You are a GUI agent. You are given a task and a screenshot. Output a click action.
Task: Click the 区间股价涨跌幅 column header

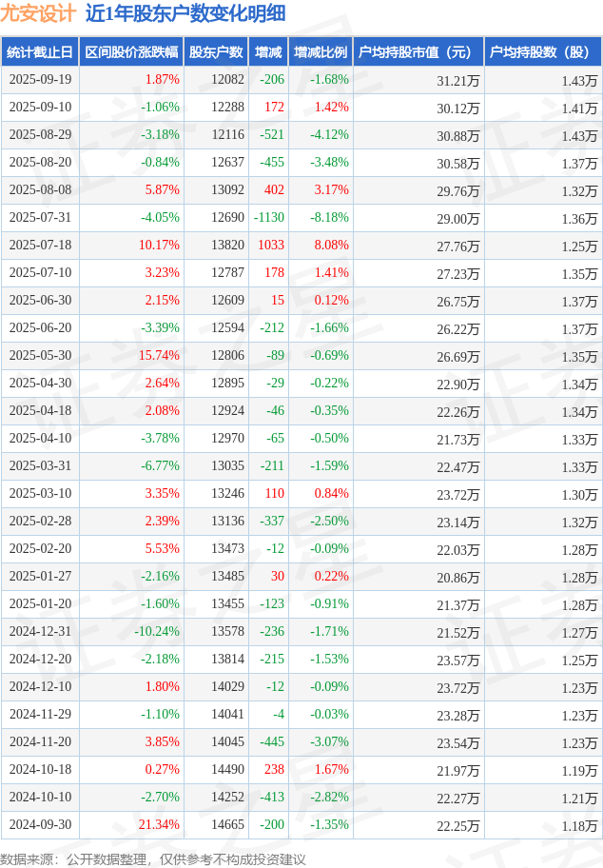tap(130, 52)
